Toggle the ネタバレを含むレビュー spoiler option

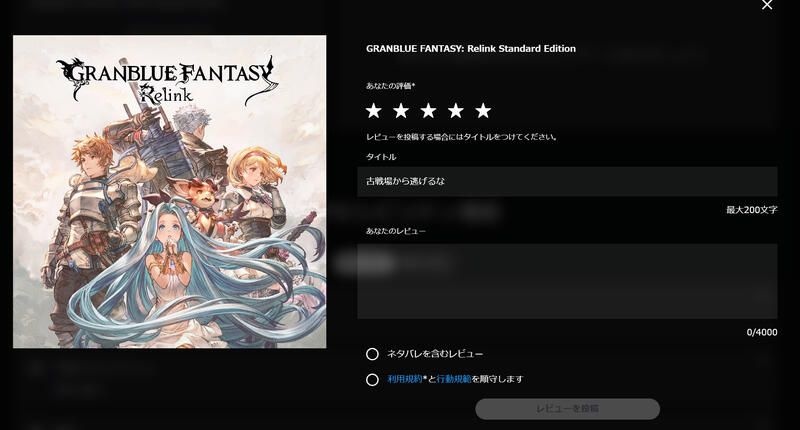pos(372,354)
